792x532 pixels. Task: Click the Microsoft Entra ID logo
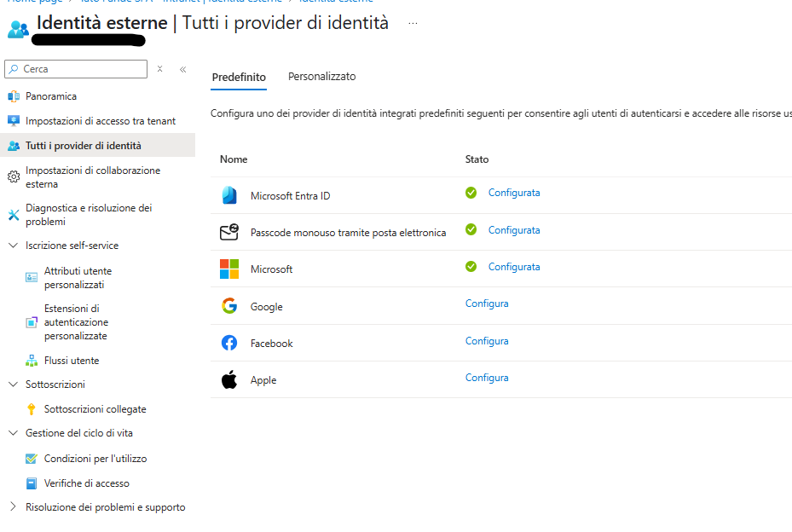pos(229,195)
